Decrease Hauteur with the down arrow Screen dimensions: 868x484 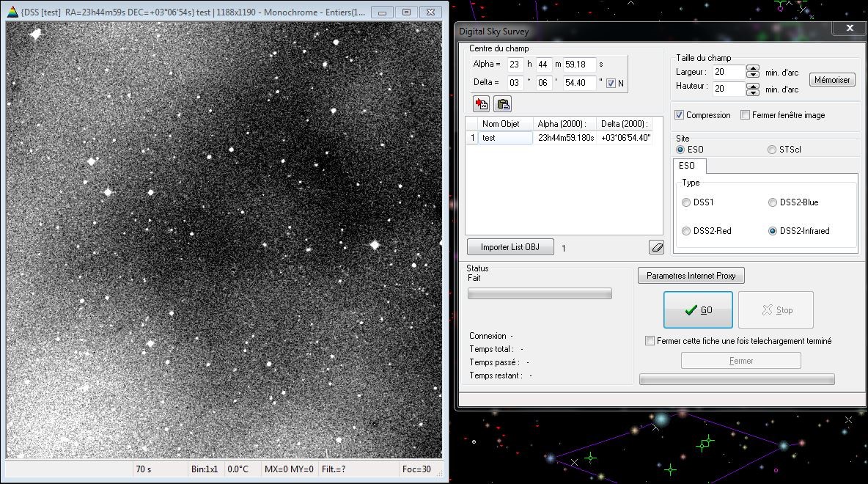[x=752, y=92]
